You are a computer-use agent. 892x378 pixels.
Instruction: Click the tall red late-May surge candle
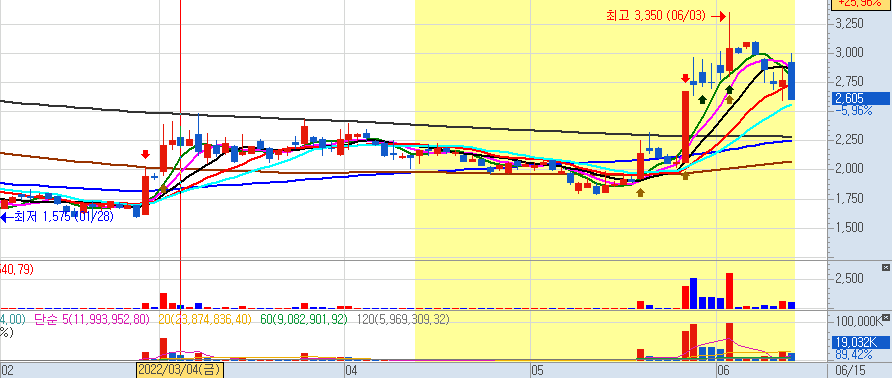(685, 128)
